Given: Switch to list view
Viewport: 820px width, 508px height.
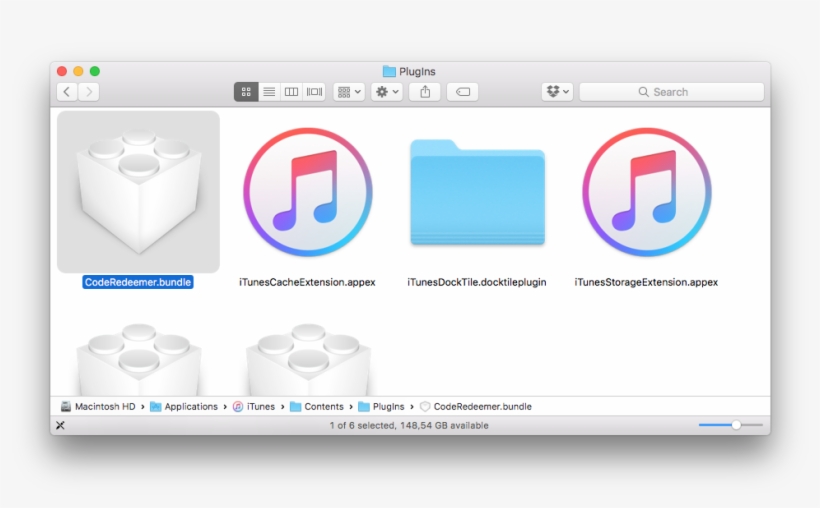Looking at the screenshot, I should (269, 92).
